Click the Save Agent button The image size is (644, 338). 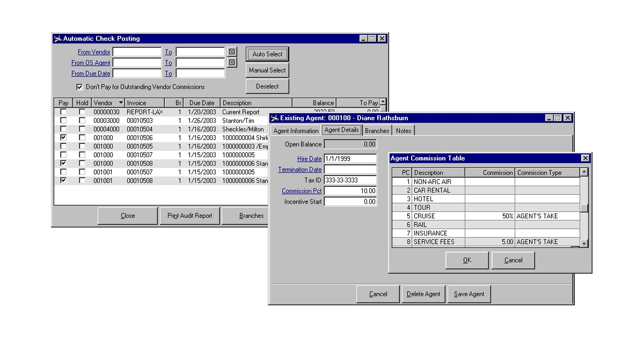469,294
